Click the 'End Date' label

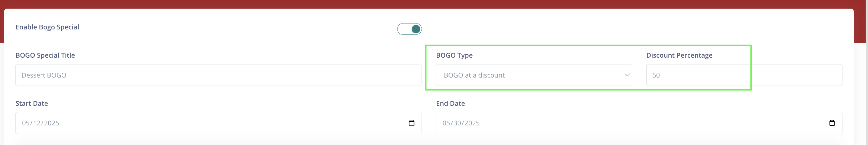pyautogui.click(x=450, y=103)
